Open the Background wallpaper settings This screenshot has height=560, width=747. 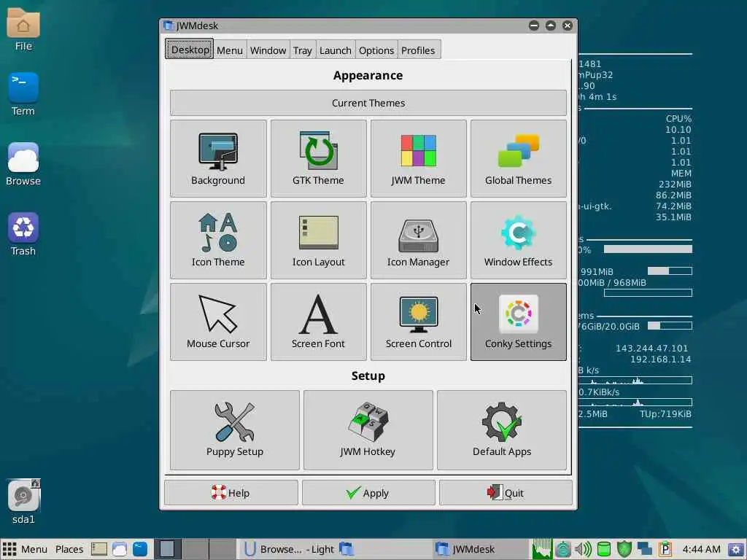(x=218, y=158)
